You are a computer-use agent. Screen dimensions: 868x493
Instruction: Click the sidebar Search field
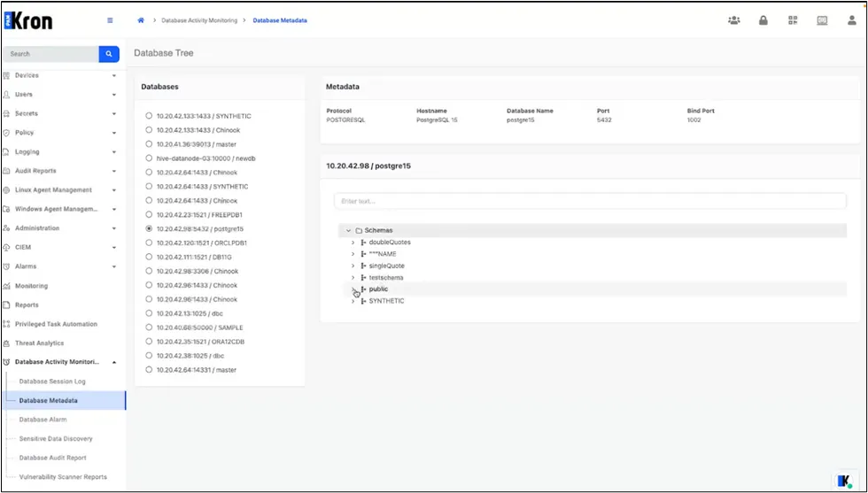(x=51, y=54)
